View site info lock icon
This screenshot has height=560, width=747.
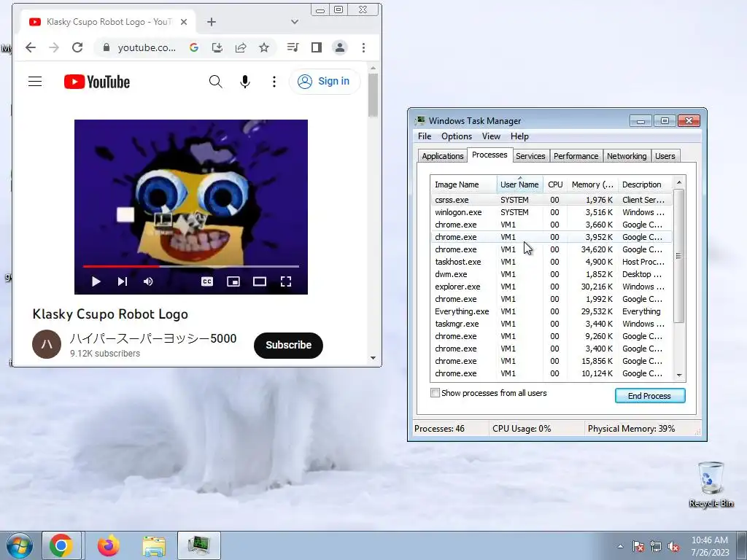click(x=107, y=47)
